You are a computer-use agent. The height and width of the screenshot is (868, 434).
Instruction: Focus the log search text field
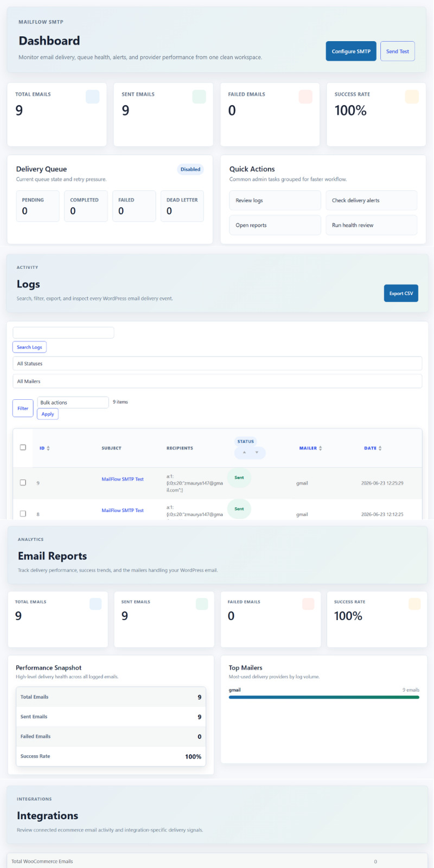[x=63, y=333]
